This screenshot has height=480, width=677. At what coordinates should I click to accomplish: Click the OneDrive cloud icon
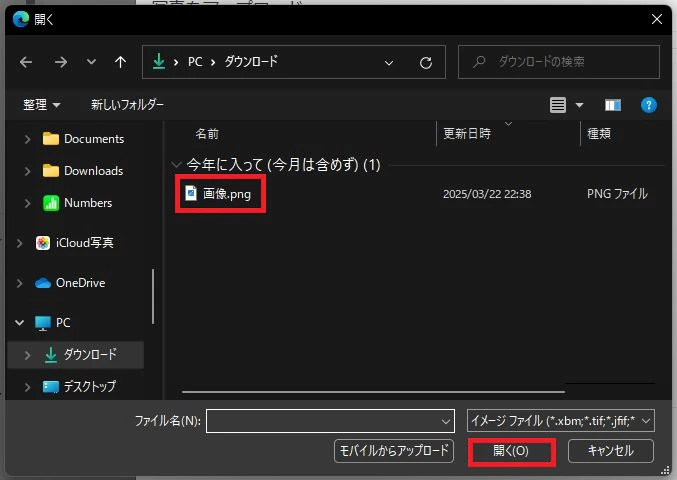tap(43, 283)
